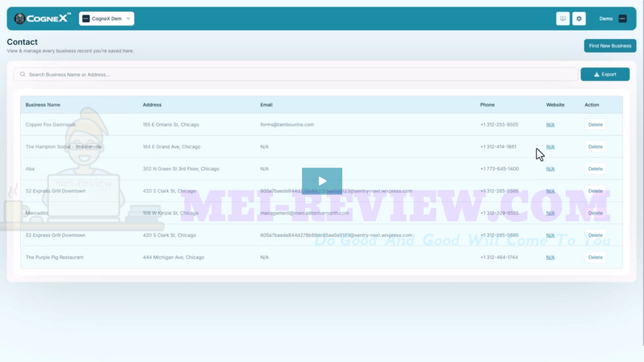Click address 164 E Grand Ave, Chicago
The width and height of the screenshot is (644, 362).
172,147
